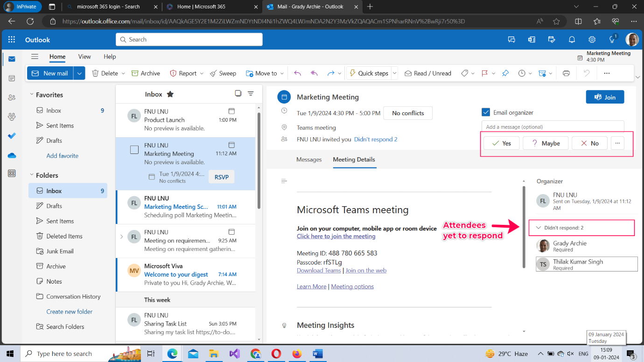This screenshot has width=644, height=362.
Task: Accept meeting with Yes button
Action: (x=502, y=143)
